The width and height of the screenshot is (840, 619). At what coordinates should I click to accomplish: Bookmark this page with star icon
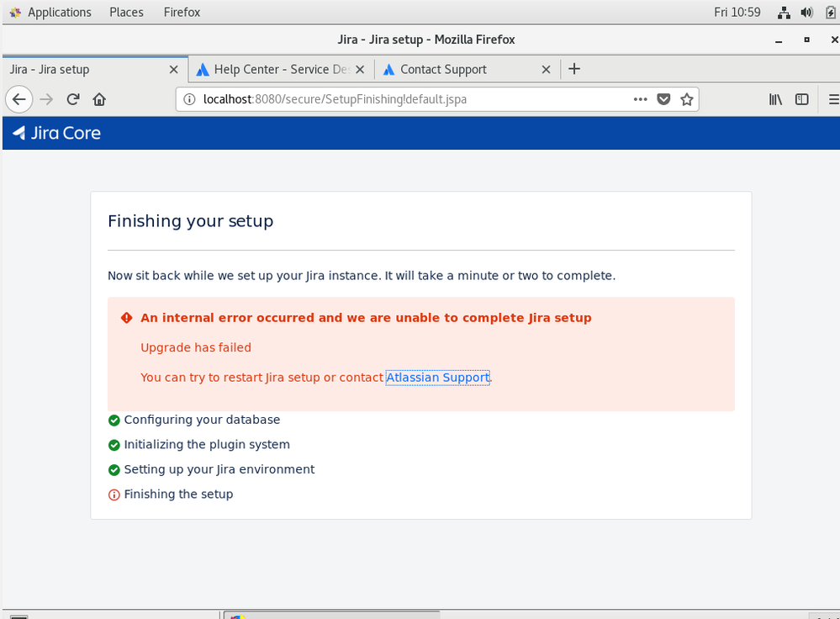[x=687, y=99]
